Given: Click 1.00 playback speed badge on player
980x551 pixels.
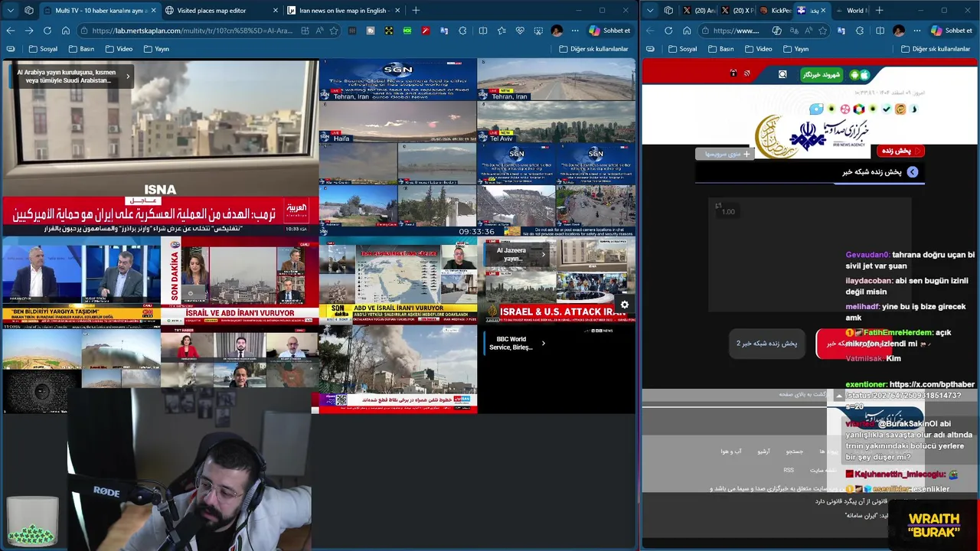Looking at the screenshot, I should pyautogui.click(x=728, y=212).
